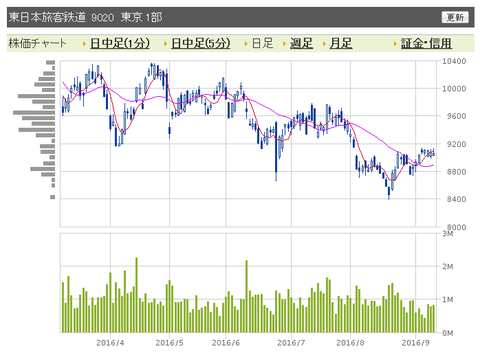The height and width of the screenshot is (364, 480).
Task: Click the lowest candlestick in late August
Action: coord(389,193)
